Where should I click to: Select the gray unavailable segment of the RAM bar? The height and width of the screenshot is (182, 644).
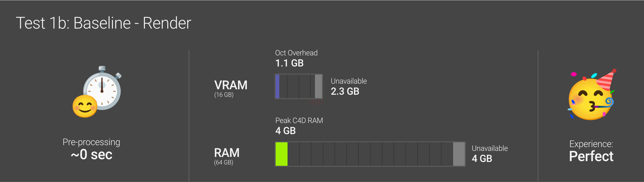click(459, 154)
